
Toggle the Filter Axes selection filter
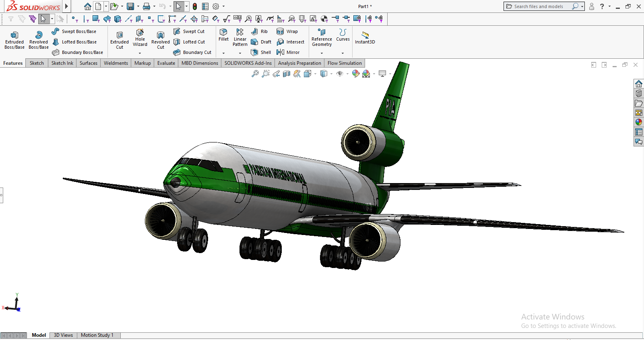pyautogui.click(x=129, y=19)
